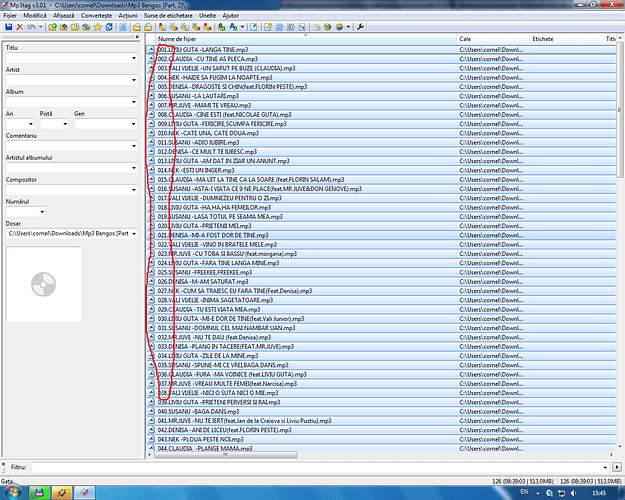This screenshot has width=625, height=500.
Task: Expand the Pistă (track) dropdown
Action: pos(65,124)
